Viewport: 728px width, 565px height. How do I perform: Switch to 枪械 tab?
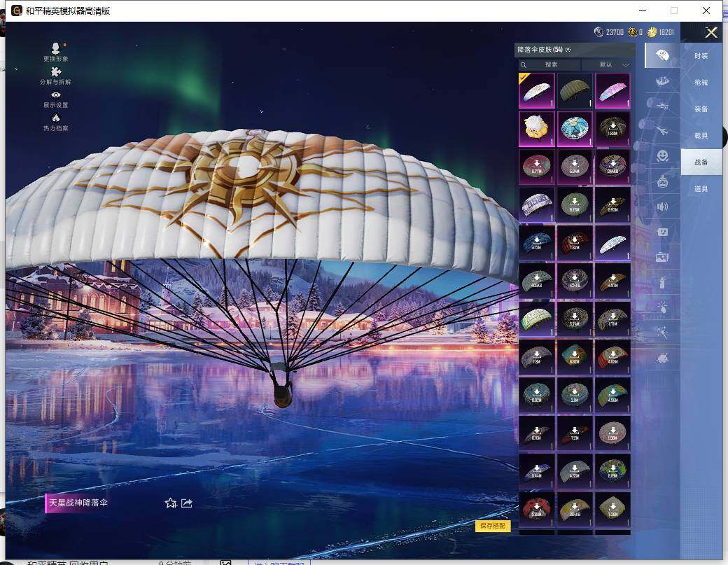(x=701, y=82)
